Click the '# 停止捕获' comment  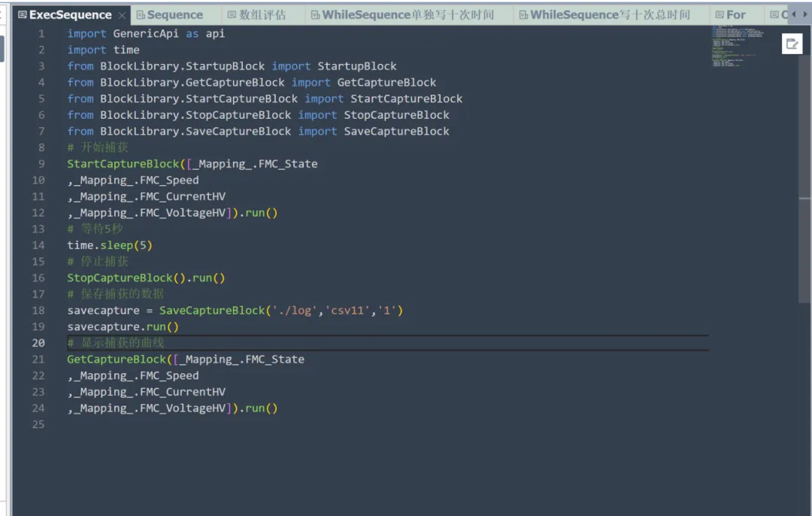coord(97,262)
